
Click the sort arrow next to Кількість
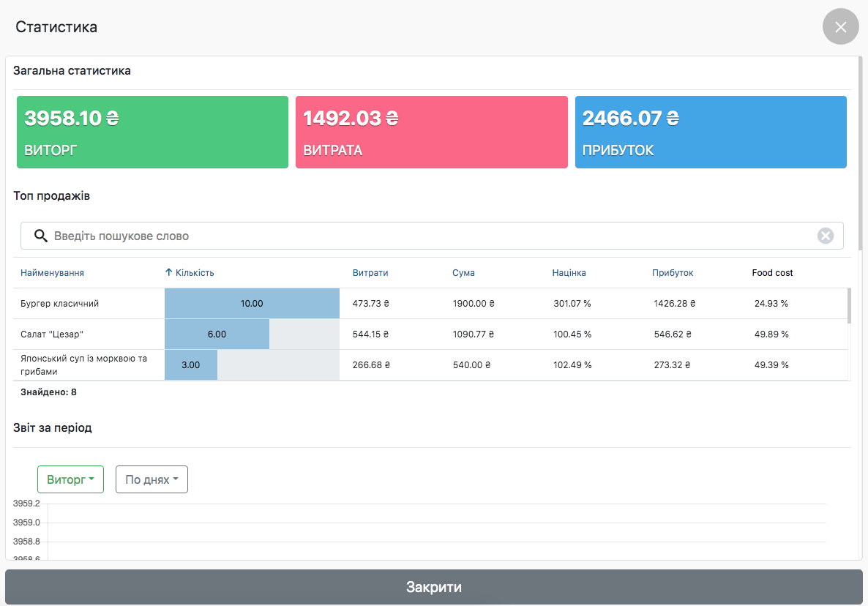[169, 272]
